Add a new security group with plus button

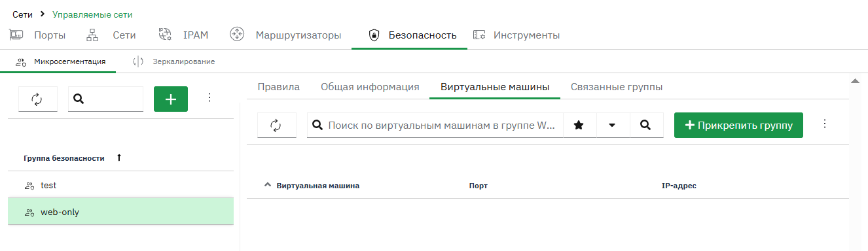[171, 99]
